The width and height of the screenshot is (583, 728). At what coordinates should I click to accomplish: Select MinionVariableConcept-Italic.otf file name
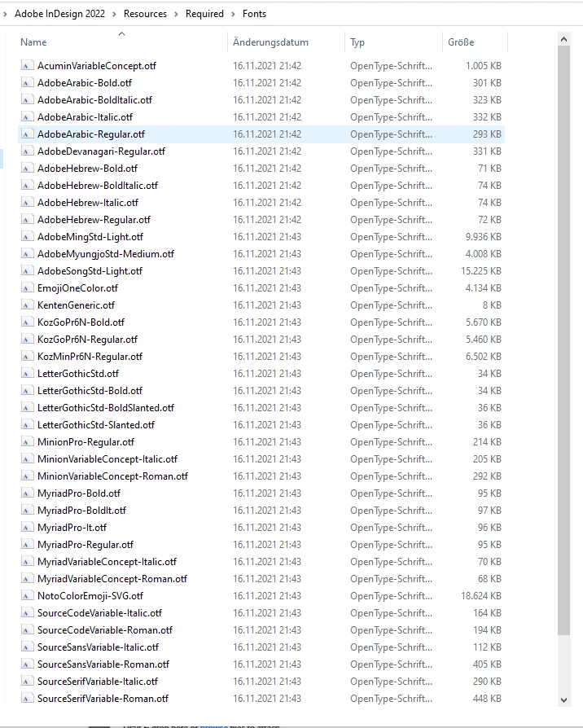click(107, 459)
